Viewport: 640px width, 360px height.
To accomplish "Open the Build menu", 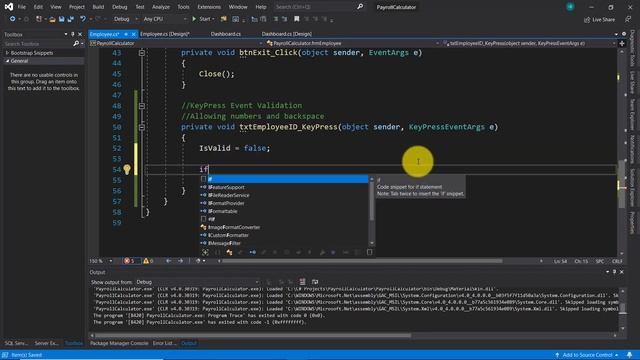I will click(98, 7).
